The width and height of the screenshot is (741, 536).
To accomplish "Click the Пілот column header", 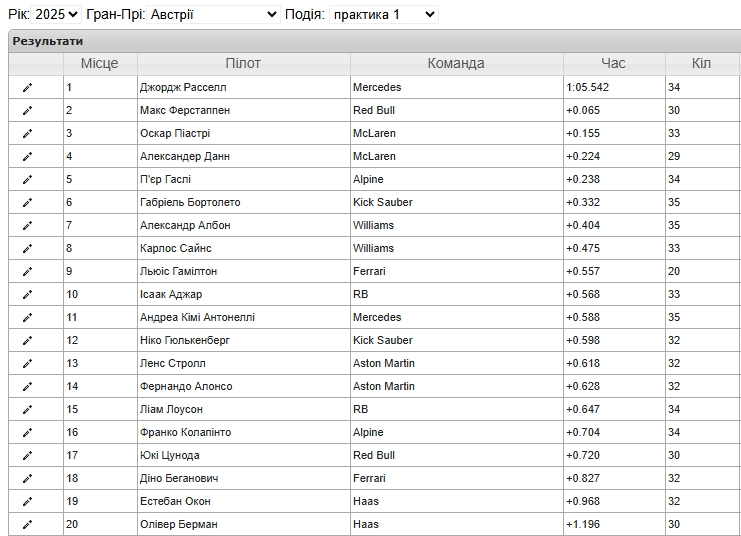I will [x=243, y=63].
